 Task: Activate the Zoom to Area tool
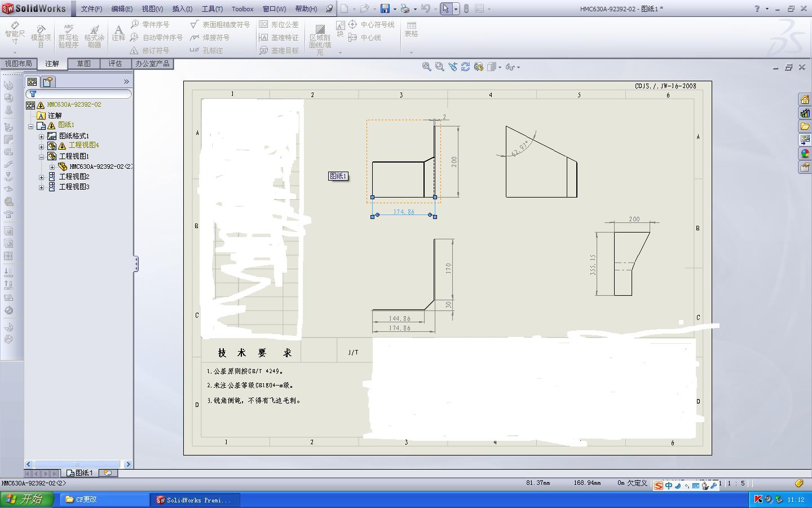click(440, 67)
